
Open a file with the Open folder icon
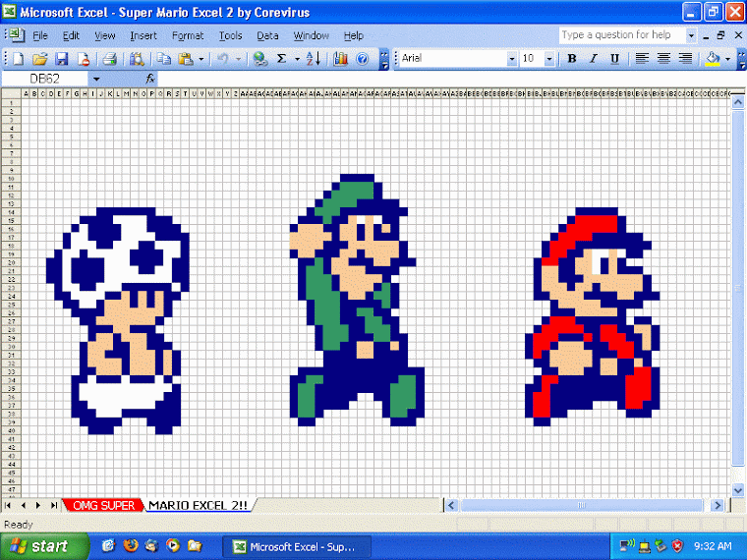click(40, 59)
